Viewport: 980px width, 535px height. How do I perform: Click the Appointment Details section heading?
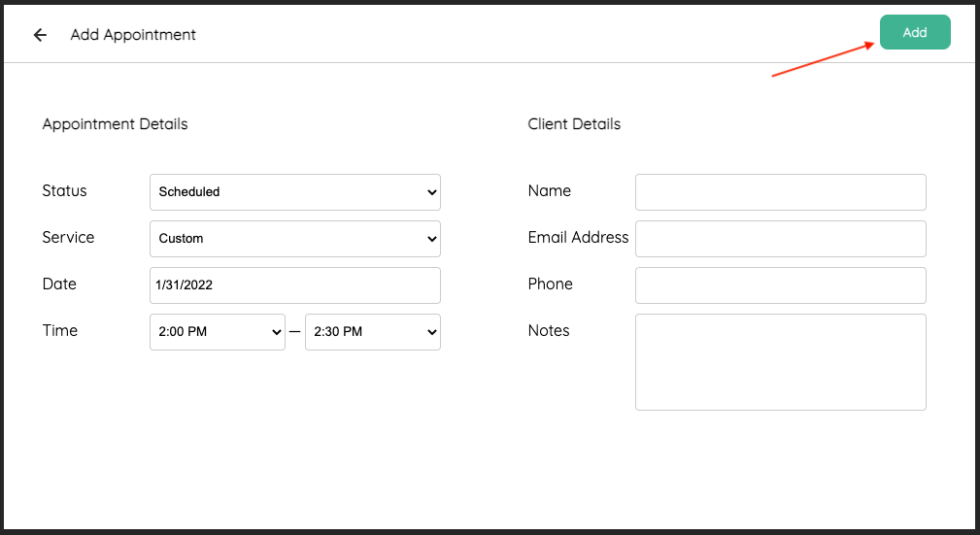click(x=115, y=124)
